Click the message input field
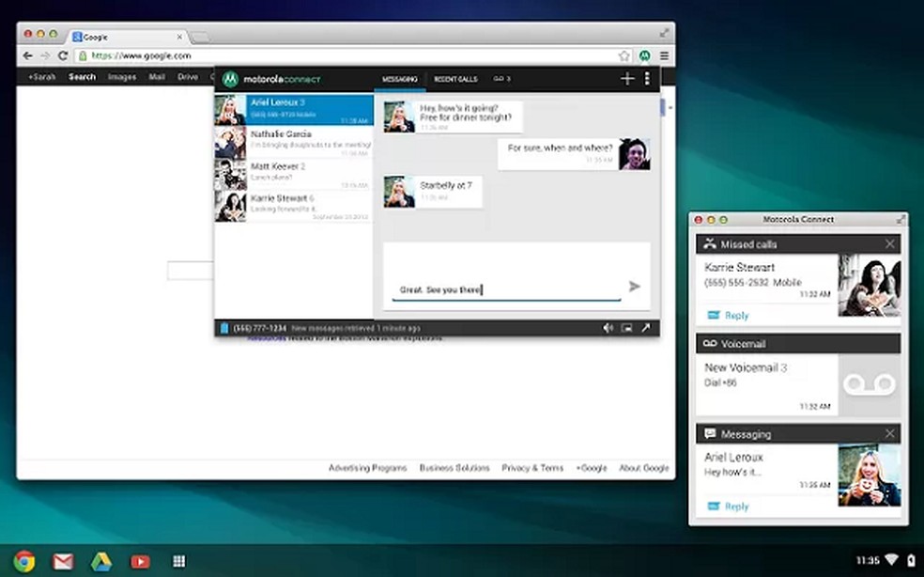This screenshot has height=577, width=924. [507, 289]
